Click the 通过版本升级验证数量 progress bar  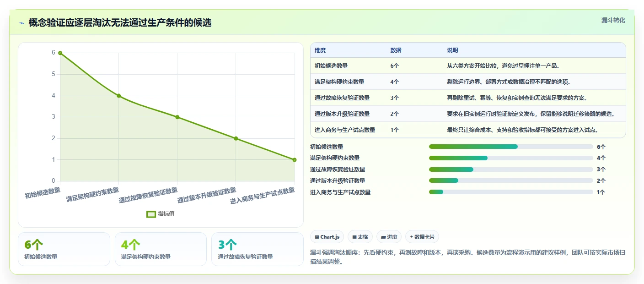tap(511, 180)
